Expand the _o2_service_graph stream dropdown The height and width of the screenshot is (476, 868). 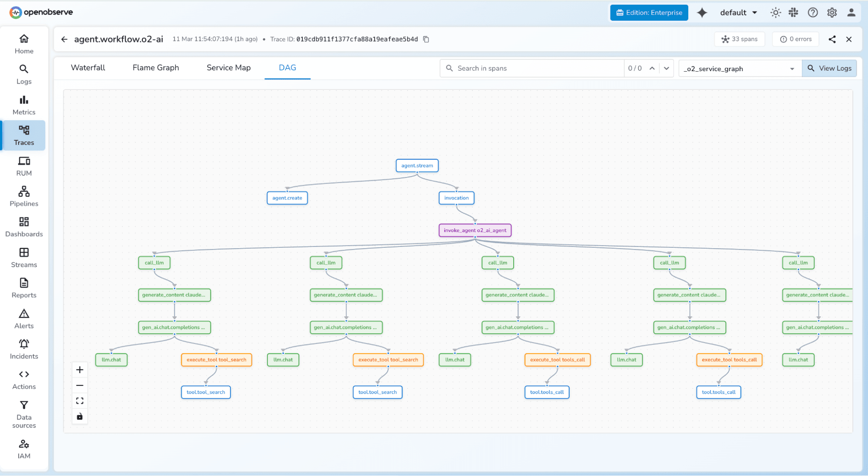click(791, 68)
